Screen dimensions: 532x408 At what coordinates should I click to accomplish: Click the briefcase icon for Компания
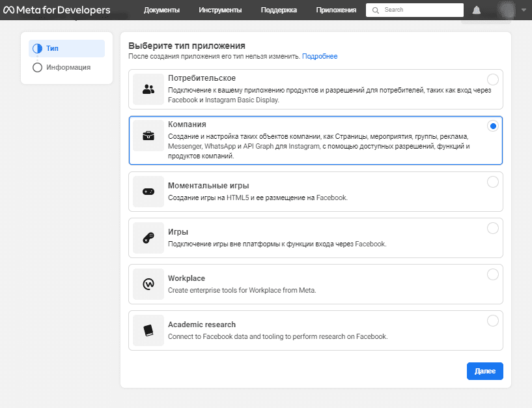148,136
